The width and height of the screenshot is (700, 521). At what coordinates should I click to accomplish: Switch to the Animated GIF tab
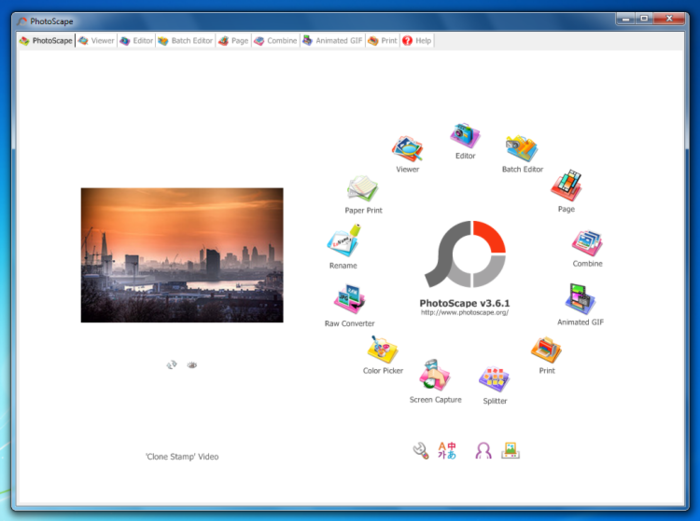(x=333, y=41)
